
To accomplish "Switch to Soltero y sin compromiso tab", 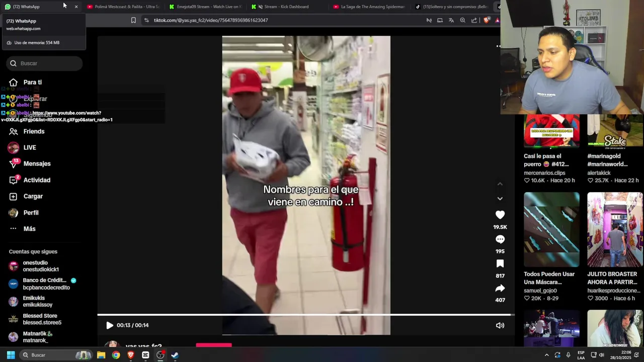I will pos(451,7).
